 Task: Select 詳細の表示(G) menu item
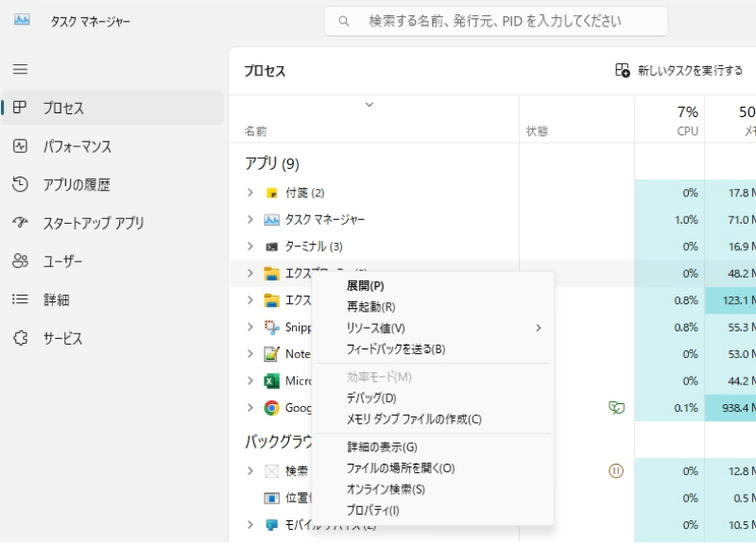tap(433, 447)
